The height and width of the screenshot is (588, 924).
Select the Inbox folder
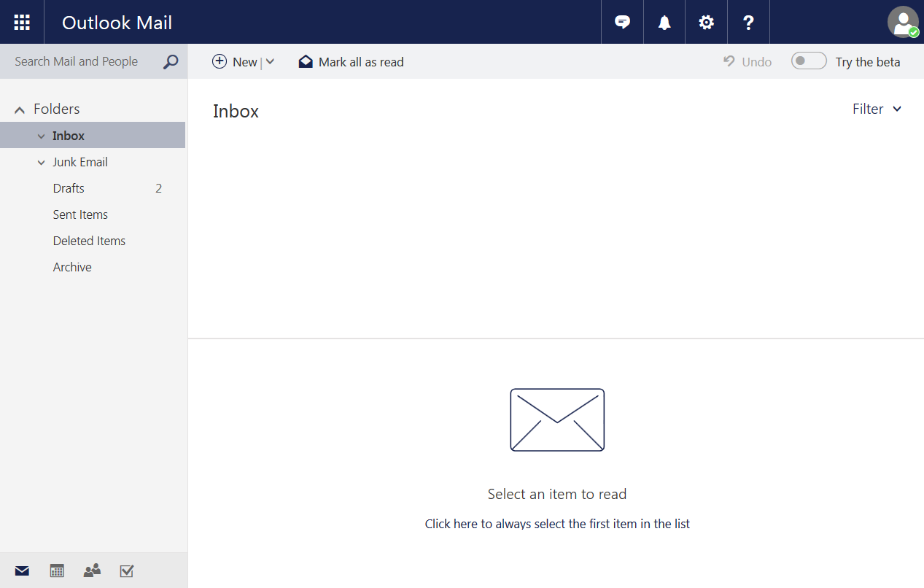tap(93, 135)
